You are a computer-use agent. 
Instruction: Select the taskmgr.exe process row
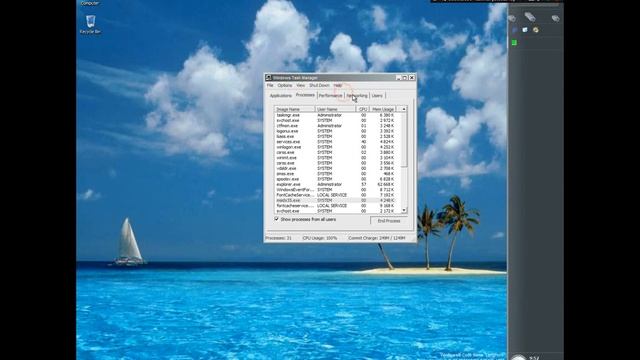(337, 115)
